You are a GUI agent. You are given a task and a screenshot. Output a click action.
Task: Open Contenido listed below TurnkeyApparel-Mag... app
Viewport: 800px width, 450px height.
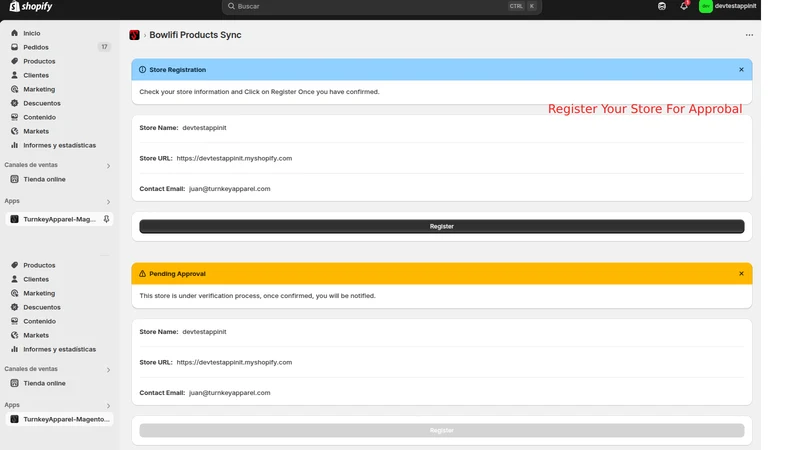[39, 321]
